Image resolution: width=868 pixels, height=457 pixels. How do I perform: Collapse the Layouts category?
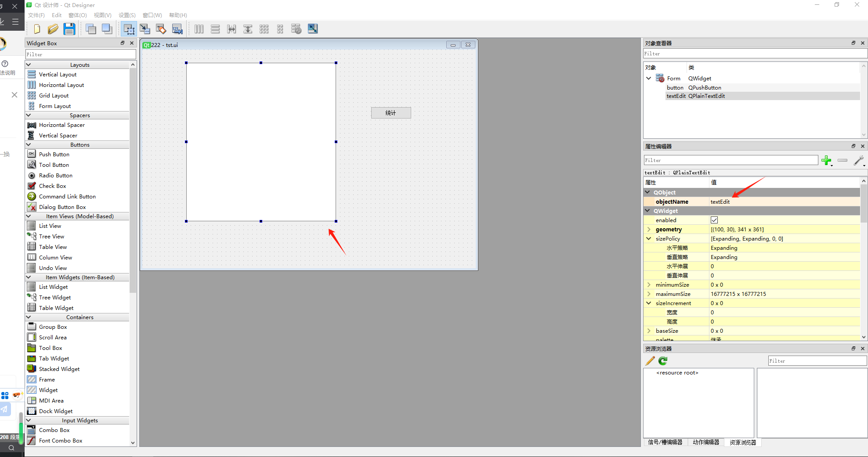click(29, 65)
